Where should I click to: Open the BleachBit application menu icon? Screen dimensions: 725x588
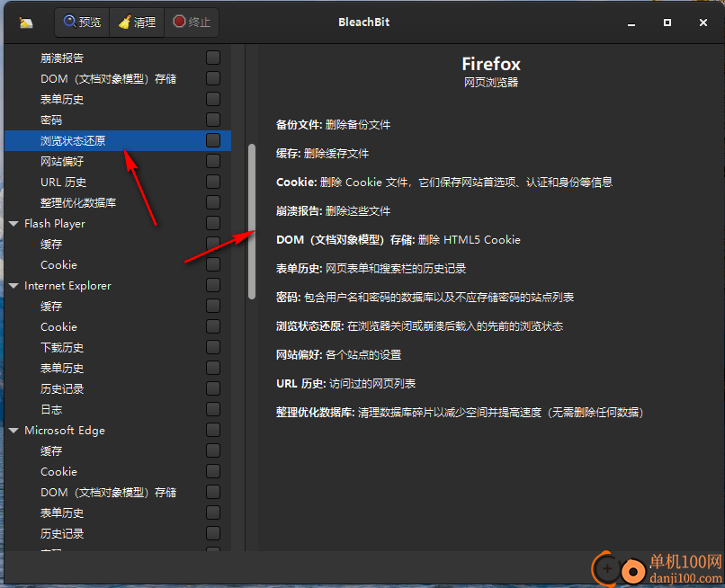point(26,22)
